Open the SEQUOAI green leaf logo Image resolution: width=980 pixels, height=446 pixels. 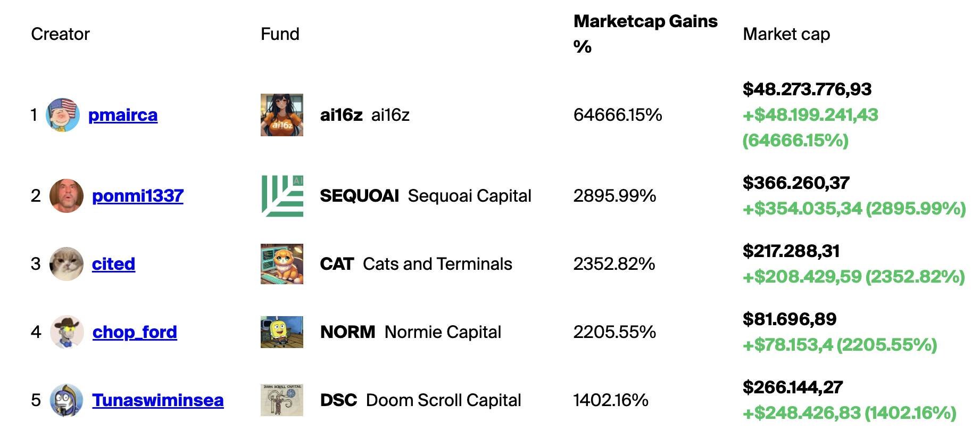[x=282, y=196]
